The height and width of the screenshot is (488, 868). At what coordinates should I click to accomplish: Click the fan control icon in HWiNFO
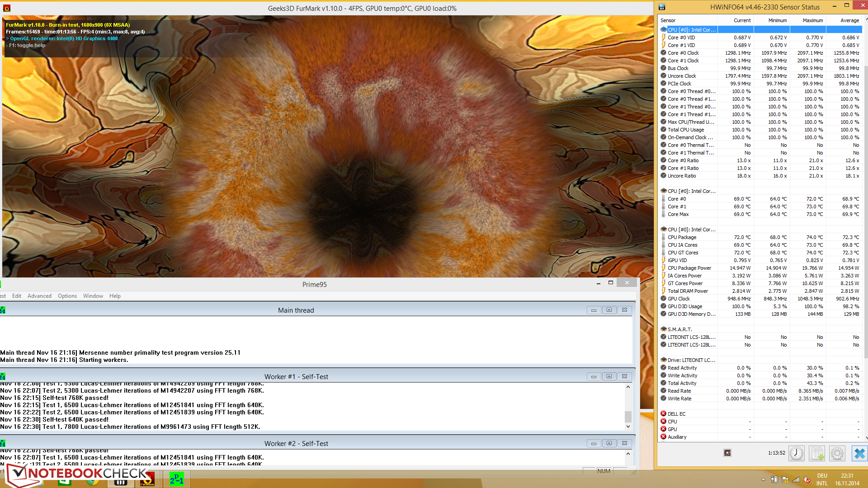tap(727, 453)
